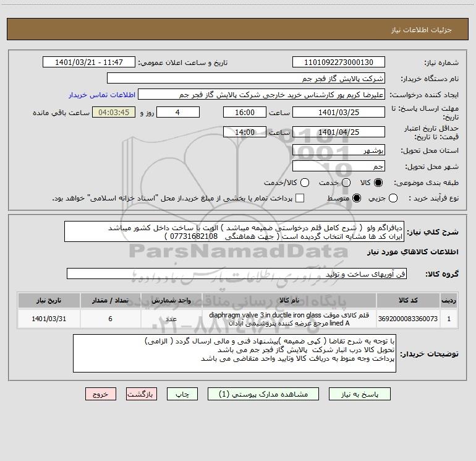This screenshot has width=476, height=461.
Task: Click the عدد unit cell
Action: click(171, 319)
